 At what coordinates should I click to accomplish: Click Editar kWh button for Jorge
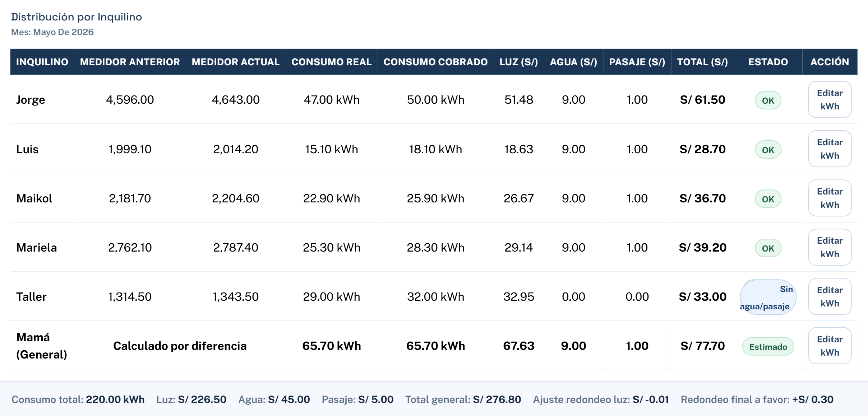[830, 100]
